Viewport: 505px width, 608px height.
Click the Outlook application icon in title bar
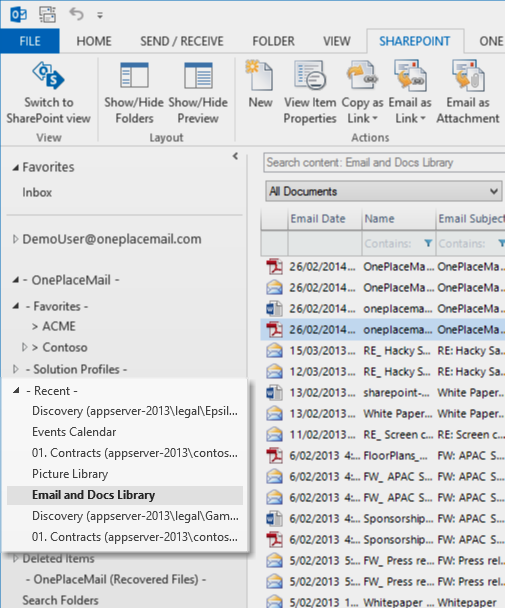(x=18, y=15)
